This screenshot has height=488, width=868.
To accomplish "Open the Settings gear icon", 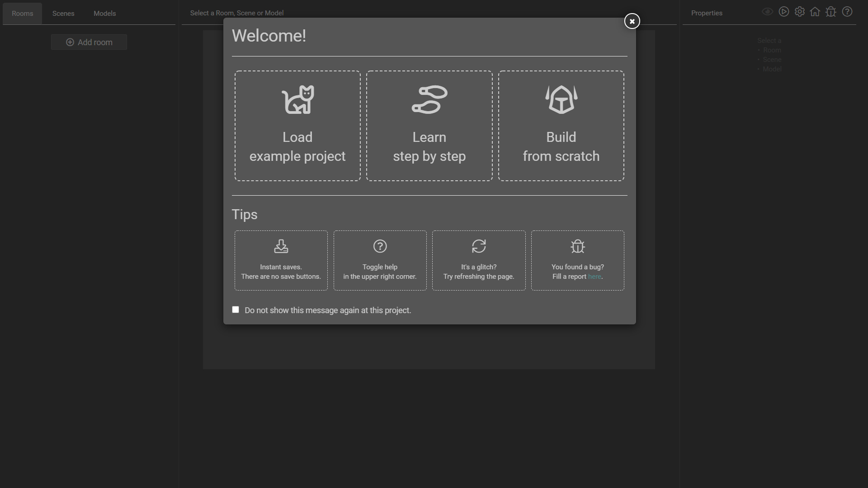I will click(799, 13).
